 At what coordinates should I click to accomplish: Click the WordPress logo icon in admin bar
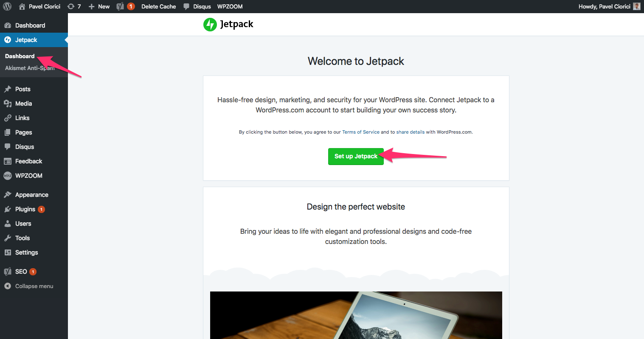pos(7,6)
